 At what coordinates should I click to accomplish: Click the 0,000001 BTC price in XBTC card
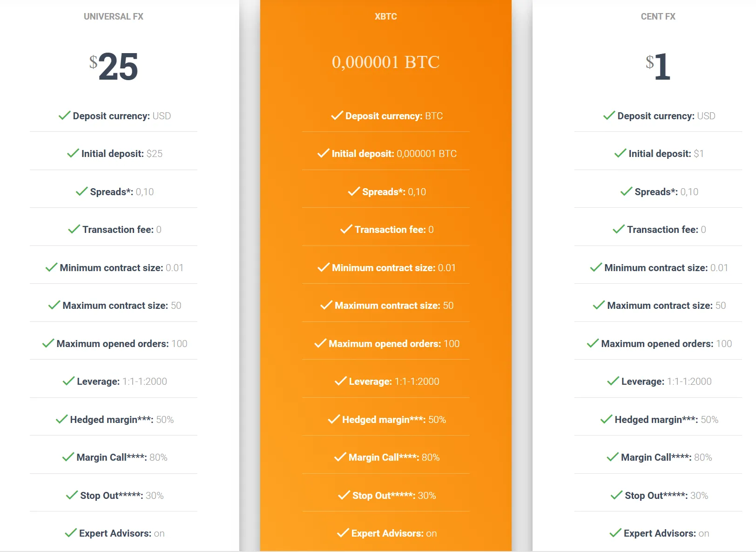click(x=386, y=62)
